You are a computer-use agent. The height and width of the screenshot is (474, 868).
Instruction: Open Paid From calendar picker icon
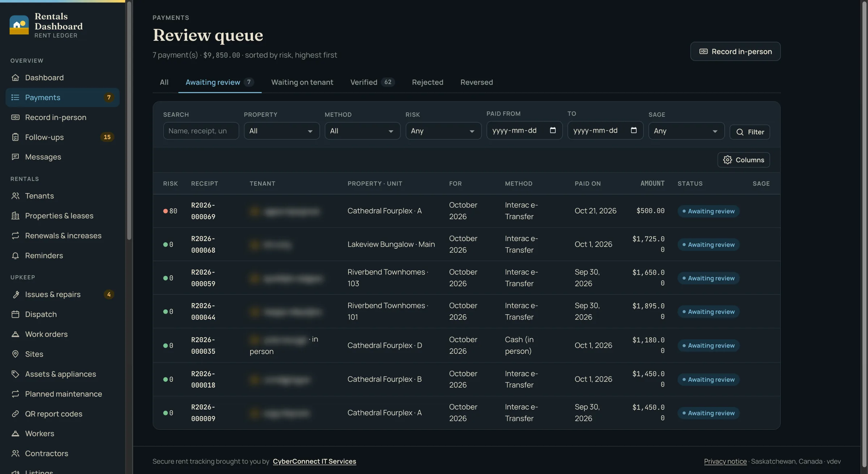pos(553,130)
